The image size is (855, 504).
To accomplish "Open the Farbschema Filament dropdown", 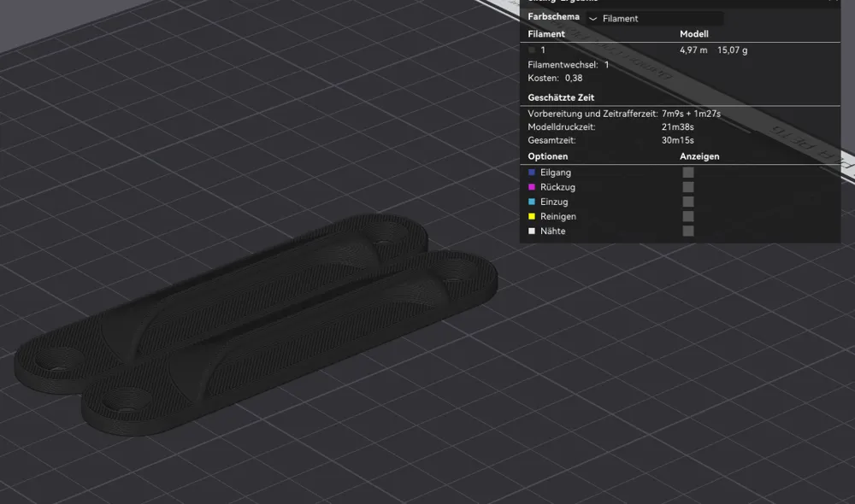I will coord(654,19).
